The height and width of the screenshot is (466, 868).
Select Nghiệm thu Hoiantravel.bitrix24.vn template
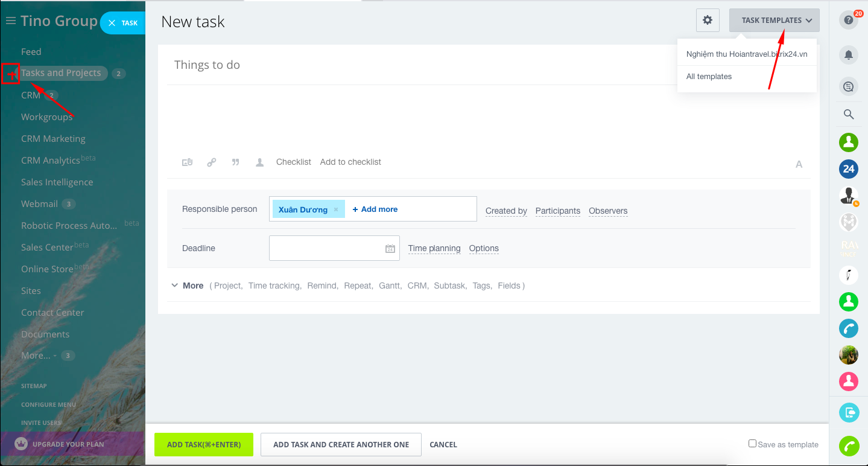[x=747, y=54]
